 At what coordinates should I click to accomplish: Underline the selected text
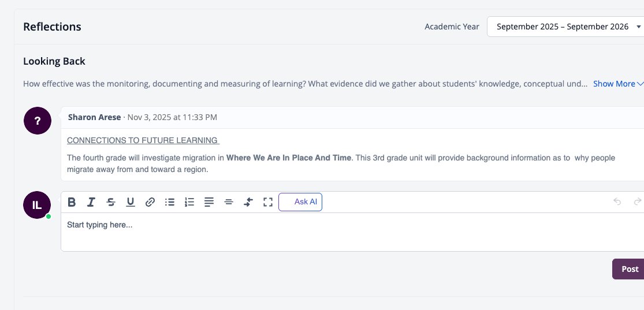pos(131,202)
